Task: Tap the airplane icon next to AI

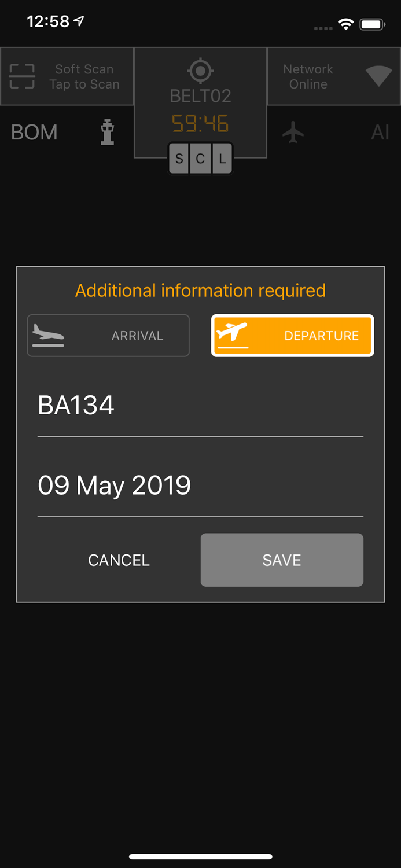Action: click(293, 132)
